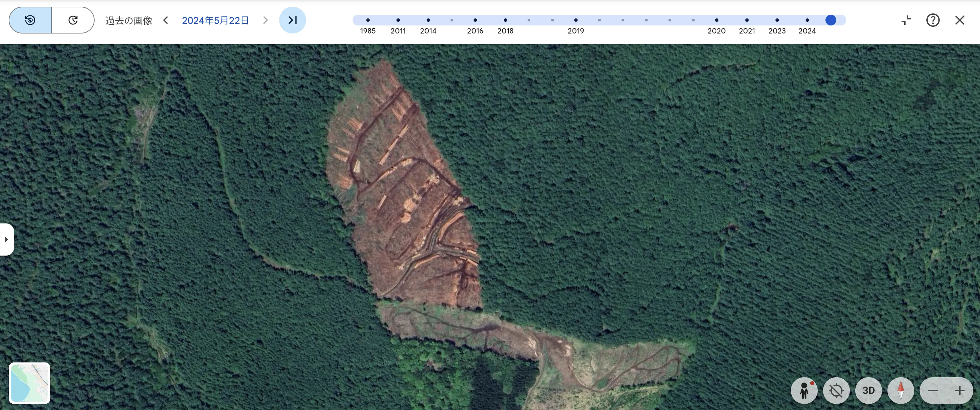Activate the Street View pegman
980x410 pixels.
tap(804, 390)
